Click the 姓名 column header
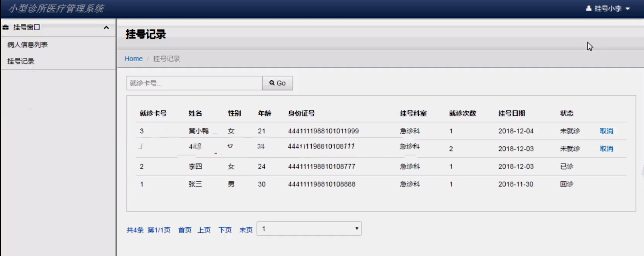The width and height of the screenshot is (644, 256). pos(195,113)
